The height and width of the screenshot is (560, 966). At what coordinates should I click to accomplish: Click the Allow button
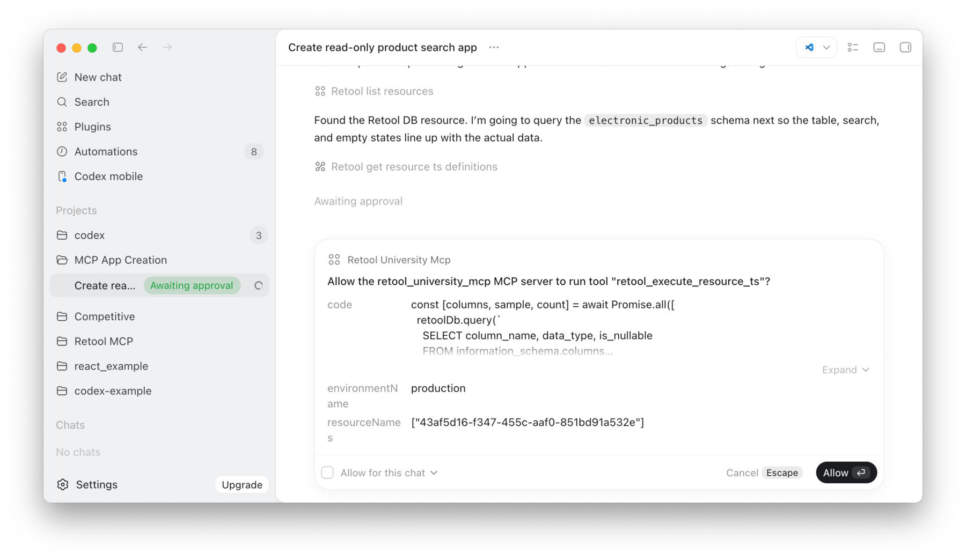pyautogui.click(x=846, y=473)
